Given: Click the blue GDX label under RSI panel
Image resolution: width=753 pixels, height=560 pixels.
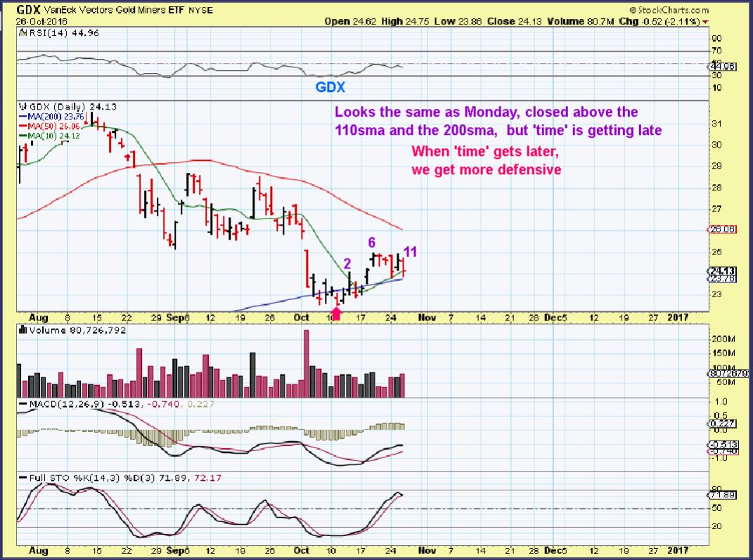Looking at the screenshot, I should (x=330, y=87).
